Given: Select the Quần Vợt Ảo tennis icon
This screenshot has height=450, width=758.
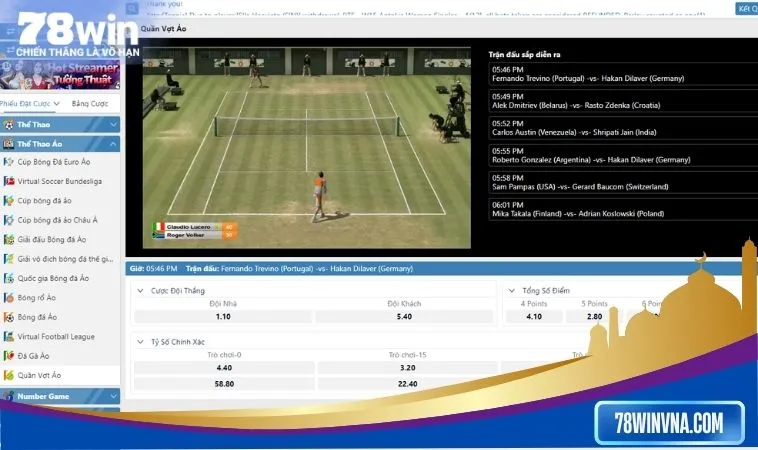Looking at the screenshot, I should click(9, 375).
